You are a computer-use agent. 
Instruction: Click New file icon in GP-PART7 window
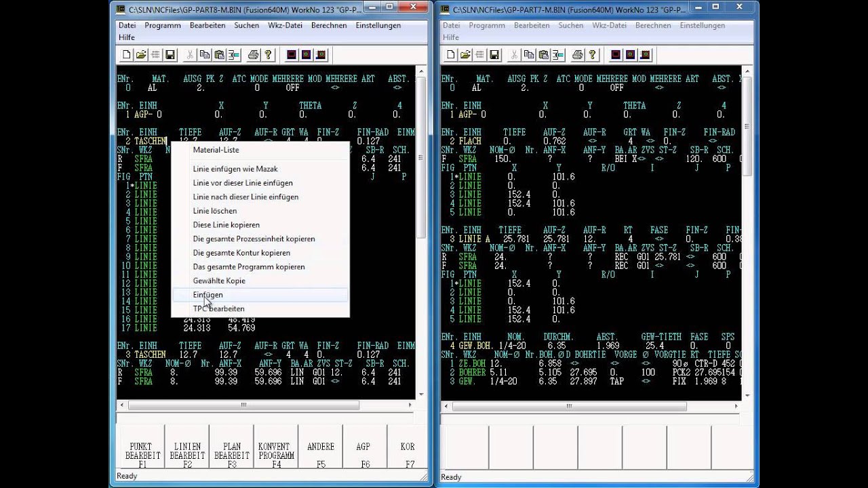click(451, 55)
